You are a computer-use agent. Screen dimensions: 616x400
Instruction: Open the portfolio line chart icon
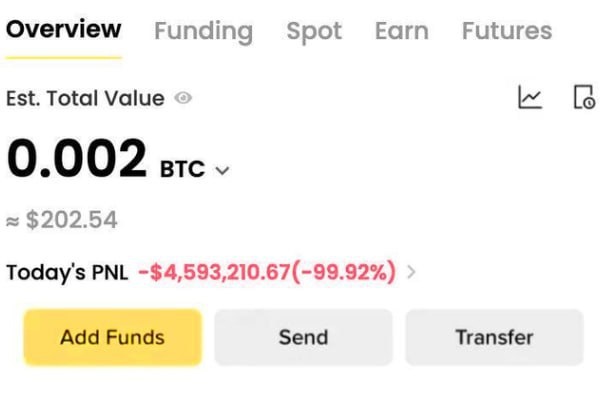(530, 97)
